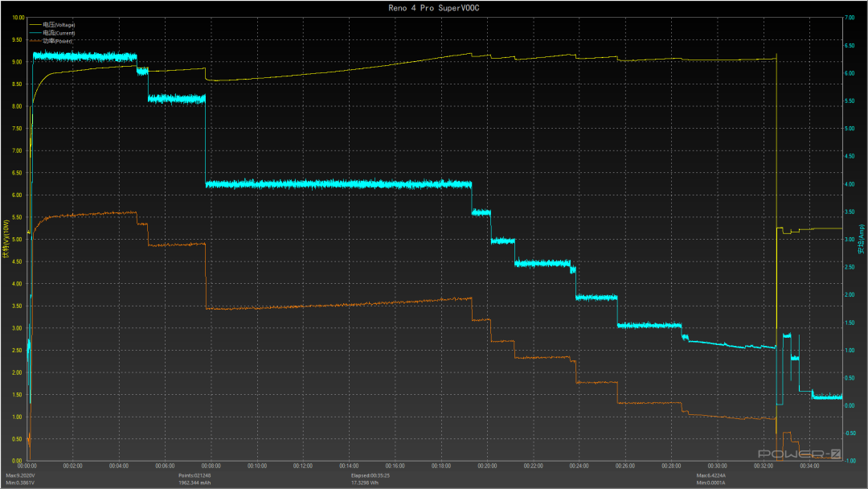The image size is (868, 489).
Task: Click the 17.3298 Wh energy value
Action: (365, 483)
